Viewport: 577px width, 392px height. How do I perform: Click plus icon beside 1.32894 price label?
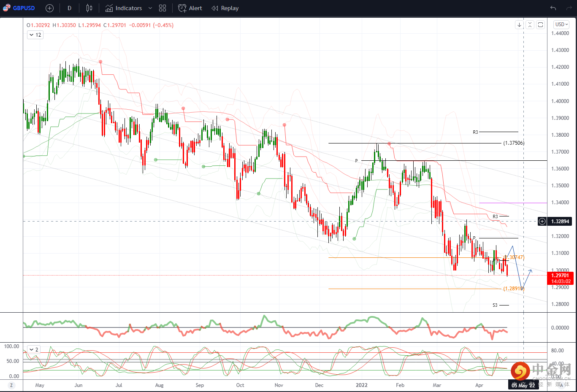542,221
